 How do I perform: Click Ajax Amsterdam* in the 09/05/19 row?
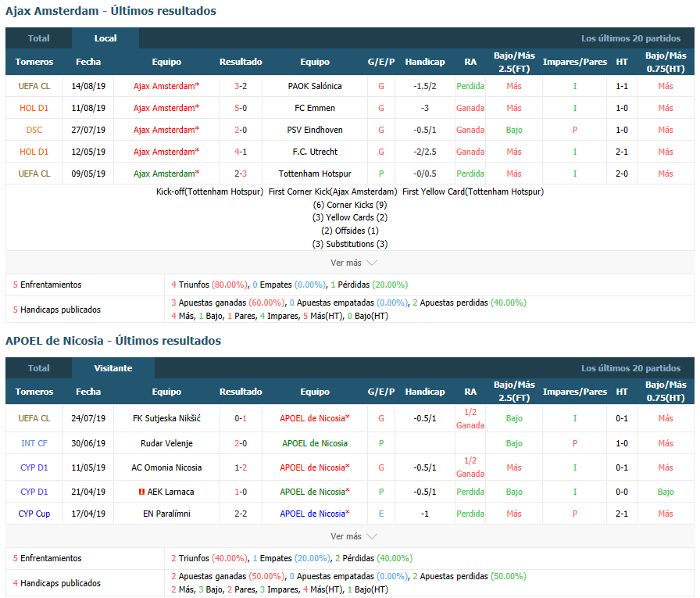click(x=166, y=174)
